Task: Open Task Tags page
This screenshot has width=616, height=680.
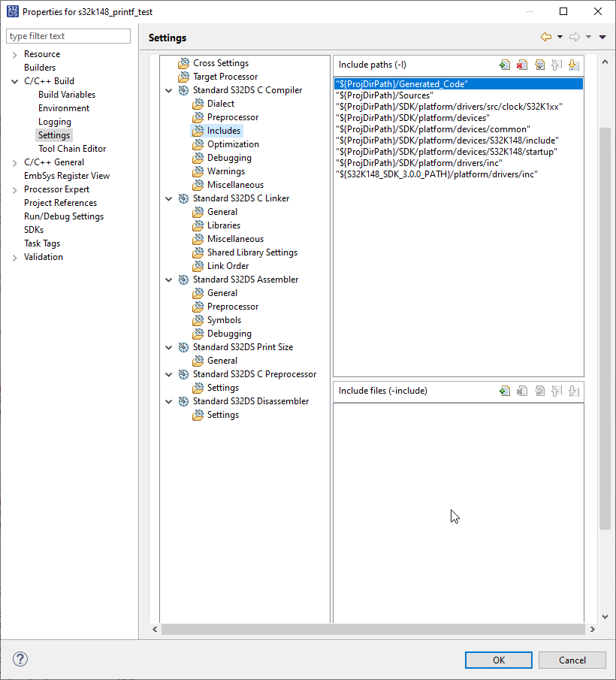Action: 42,243
